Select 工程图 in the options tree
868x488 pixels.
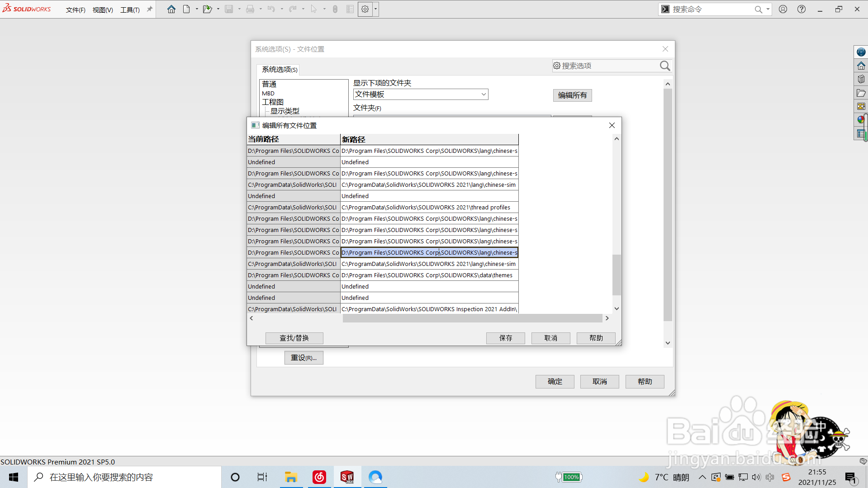273,102
